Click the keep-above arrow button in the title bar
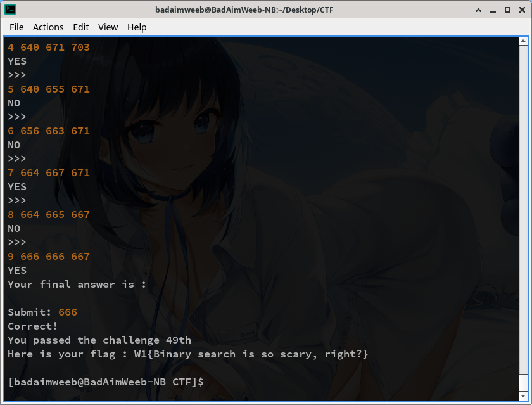 coord(478,10)
